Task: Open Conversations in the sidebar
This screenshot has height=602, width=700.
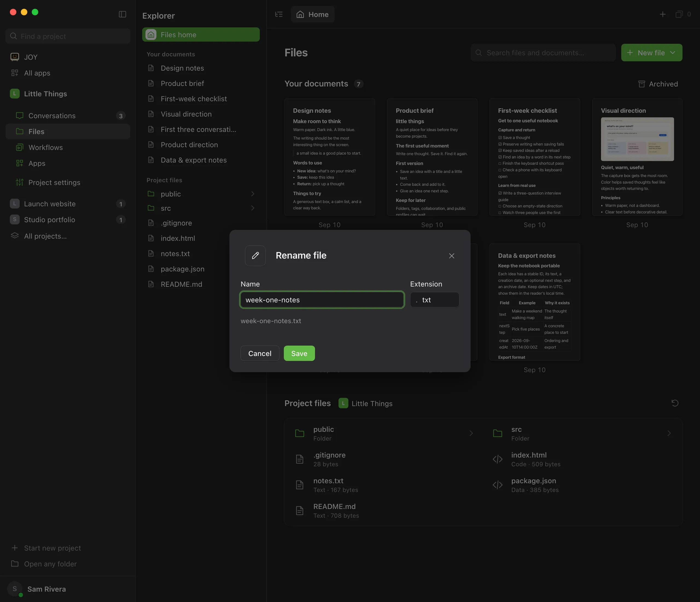Action: [68, 115]
